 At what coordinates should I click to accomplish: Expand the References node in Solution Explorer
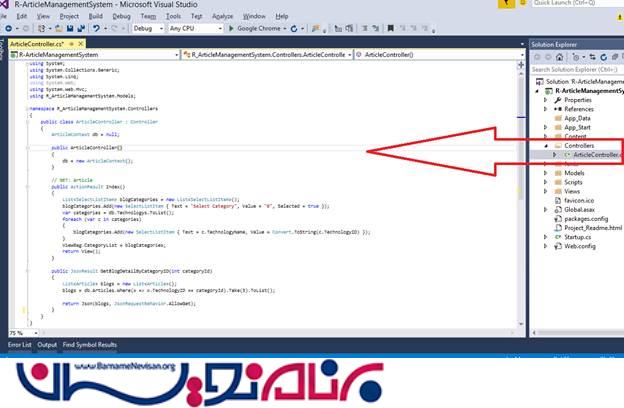[x=546, y=109]
